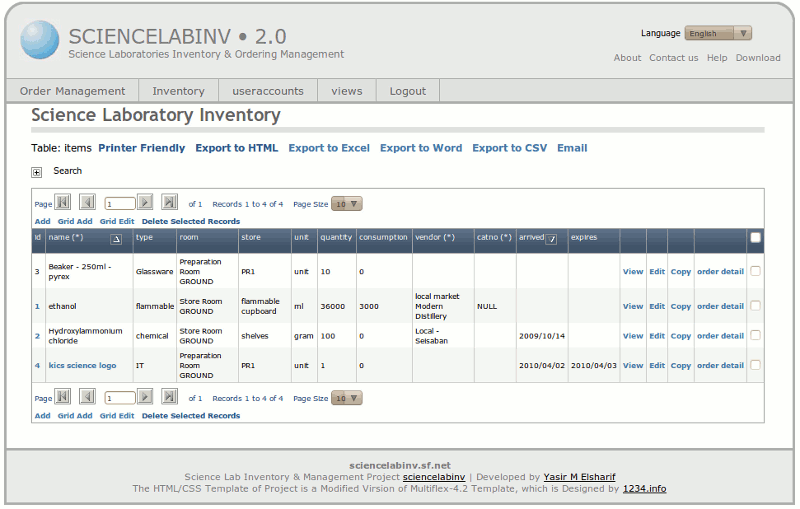This screenshot has width=800, height=509.
Task: Open the useraccounts menu item
Action: click(x=268, y=91)
